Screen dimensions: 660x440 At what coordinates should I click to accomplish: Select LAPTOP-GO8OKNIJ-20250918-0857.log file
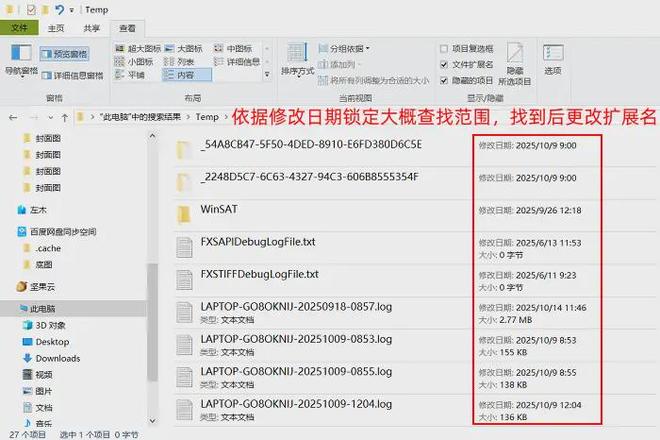pyautogui.click(x=415, y=312)
